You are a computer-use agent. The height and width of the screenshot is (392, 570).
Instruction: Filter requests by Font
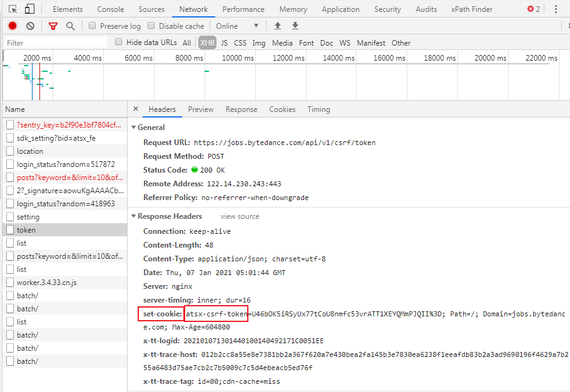point(307,43)
